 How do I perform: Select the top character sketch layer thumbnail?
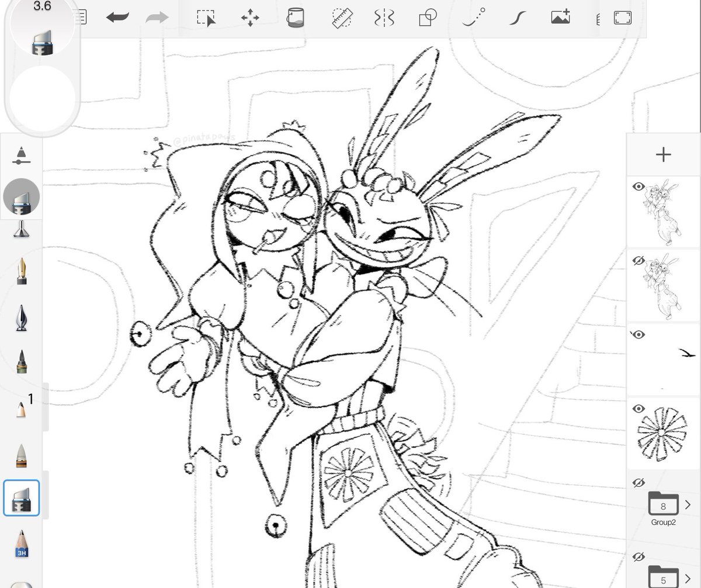tap(663, 212)
